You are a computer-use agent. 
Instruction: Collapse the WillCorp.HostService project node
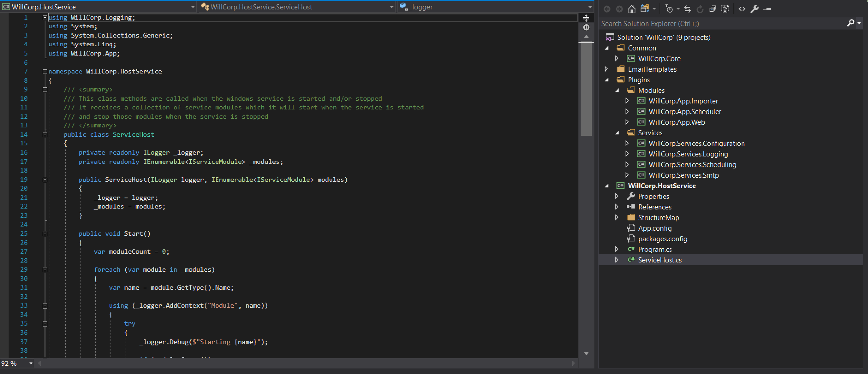click(x=607, y=186)
